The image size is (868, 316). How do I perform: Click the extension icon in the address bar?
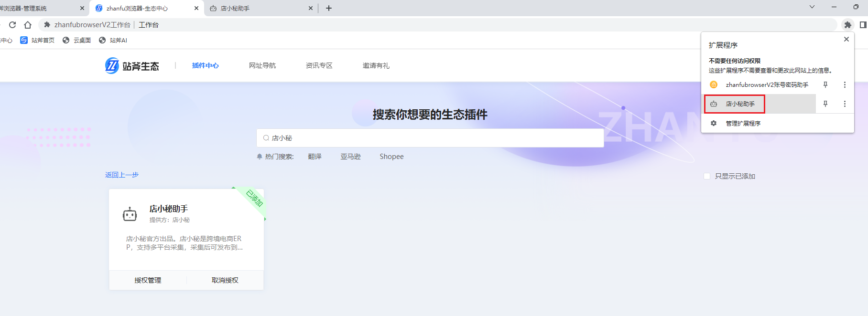(47, 25)
